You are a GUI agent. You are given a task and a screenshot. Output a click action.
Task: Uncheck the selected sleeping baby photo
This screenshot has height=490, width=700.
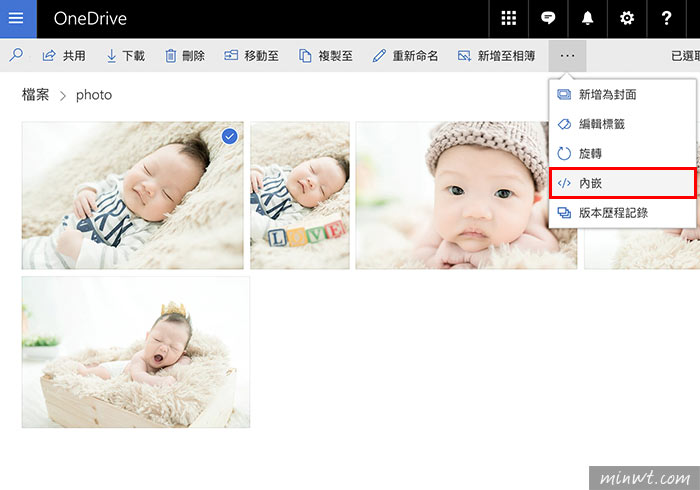click(229, 136)
